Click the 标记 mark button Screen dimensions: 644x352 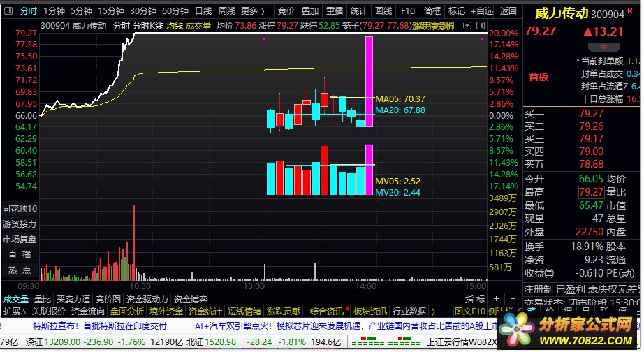pos(456,11)
